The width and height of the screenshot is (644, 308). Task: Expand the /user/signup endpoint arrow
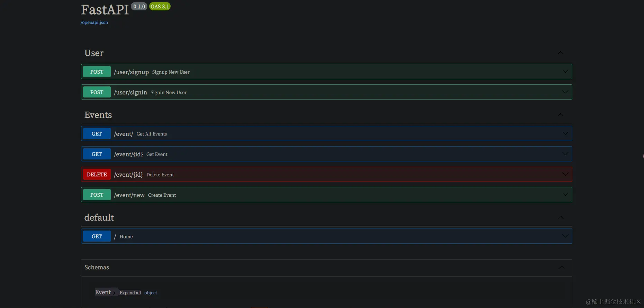[x=565, y=72]
